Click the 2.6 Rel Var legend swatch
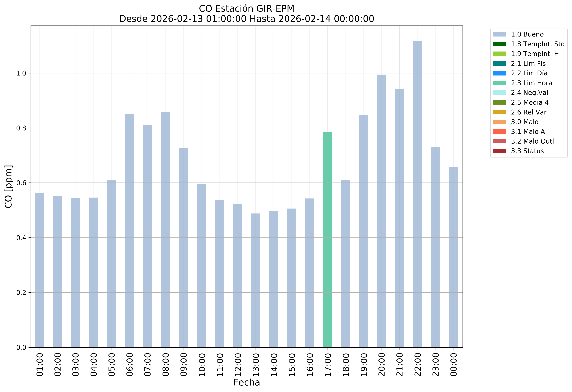Viewport: 572px width, 392px height. (x=499, y=112)
